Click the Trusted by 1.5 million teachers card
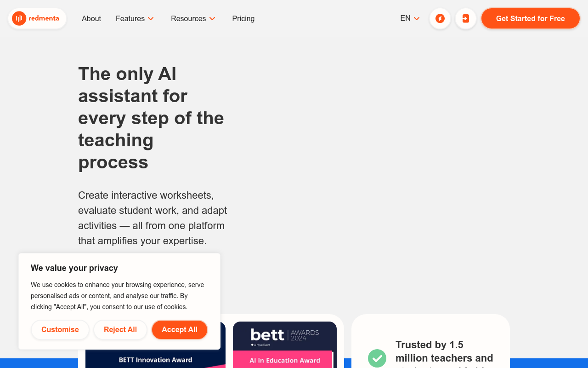This screenshot has width=588, height=368. click(430, 341)
